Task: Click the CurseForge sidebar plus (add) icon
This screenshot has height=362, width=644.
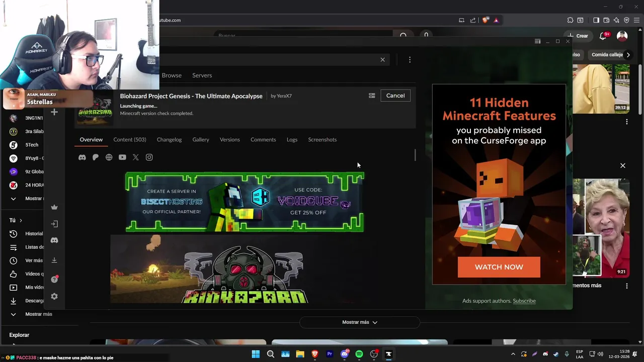Action: (54, 112)
